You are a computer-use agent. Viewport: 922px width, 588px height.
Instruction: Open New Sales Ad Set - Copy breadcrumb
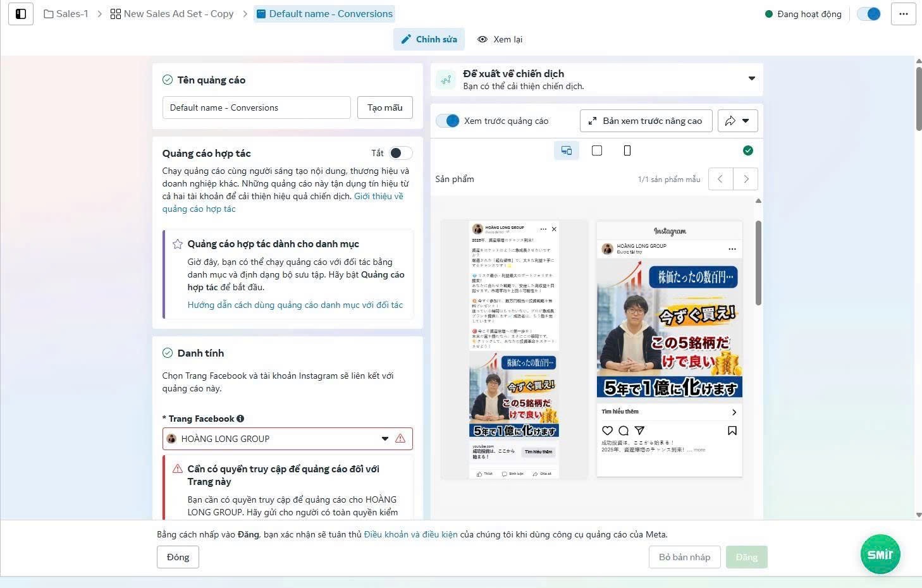pos(172,13)
